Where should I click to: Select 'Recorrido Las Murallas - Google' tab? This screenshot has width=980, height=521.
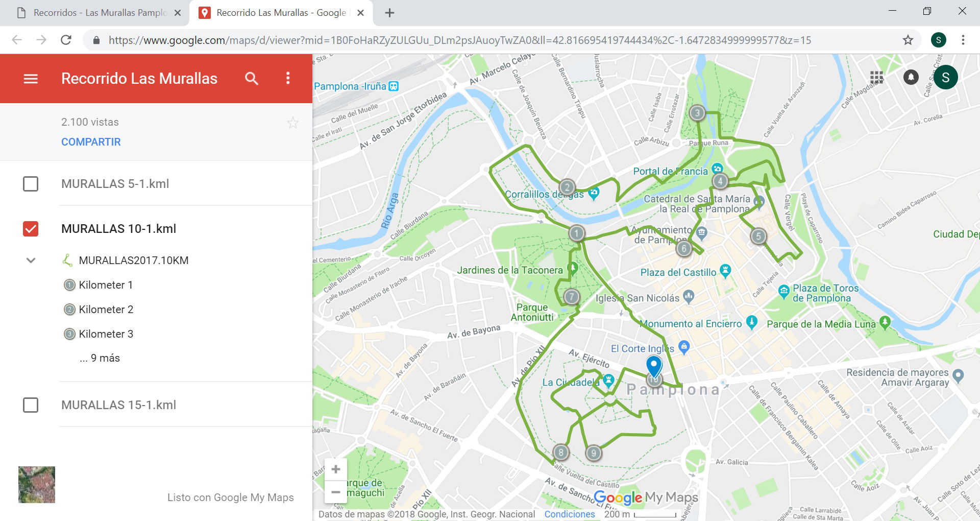point(281,13)
